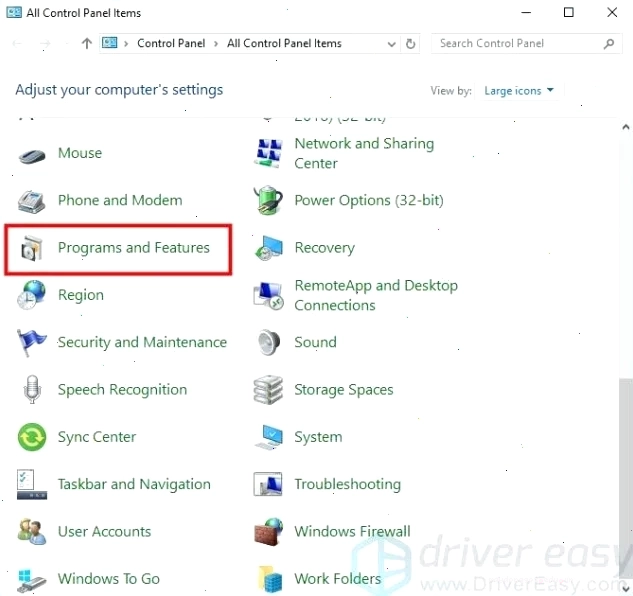The image size is (633, 596).
Task: Open RemoteApp and Desktop Connections link text
Action: (x=376, y=295)
